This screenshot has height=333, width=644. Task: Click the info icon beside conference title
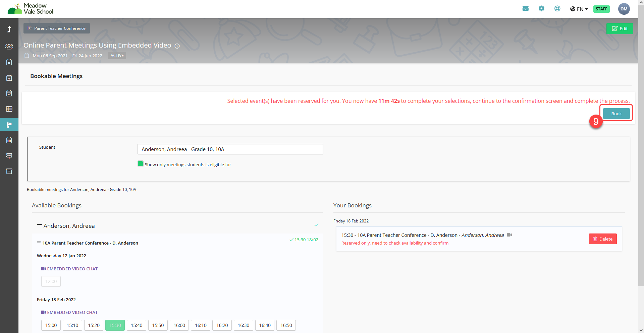177,46
